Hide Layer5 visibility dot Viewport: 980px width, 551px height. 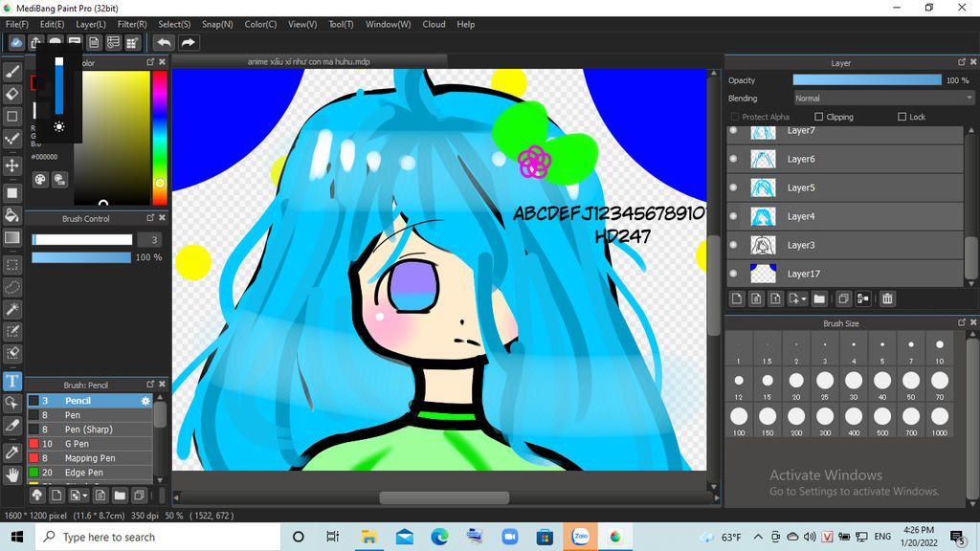point(734,187)
